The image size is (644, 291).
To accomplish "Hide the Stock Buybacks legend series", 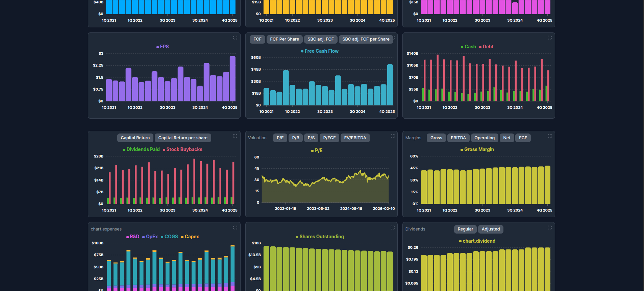I will point(184,149).
